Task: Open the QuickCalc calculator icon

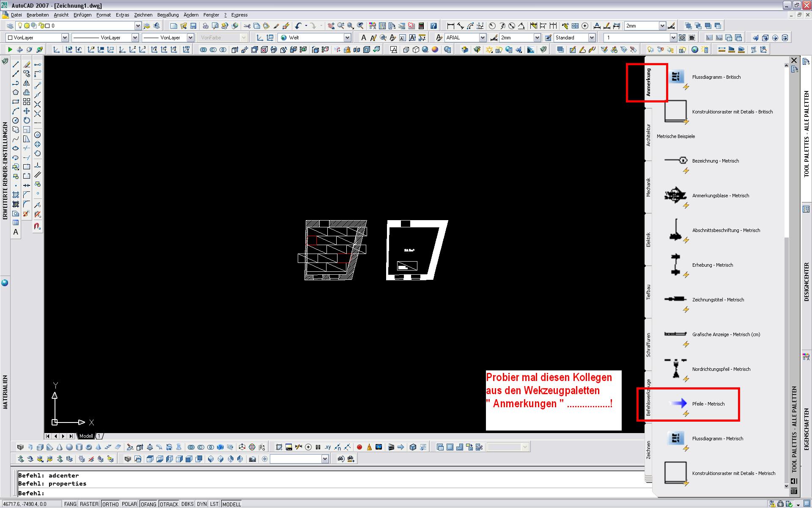Action: 421,26
